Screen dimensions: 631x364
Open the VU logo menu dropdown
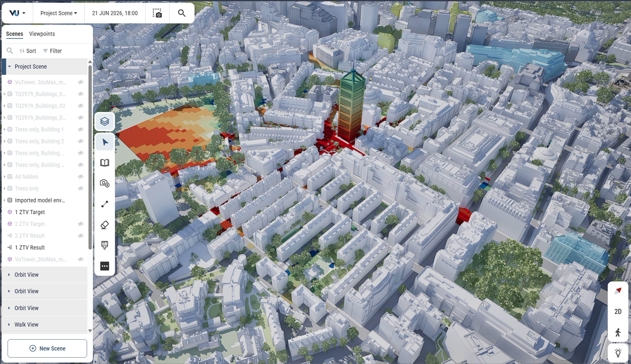[x=17, y=13]
